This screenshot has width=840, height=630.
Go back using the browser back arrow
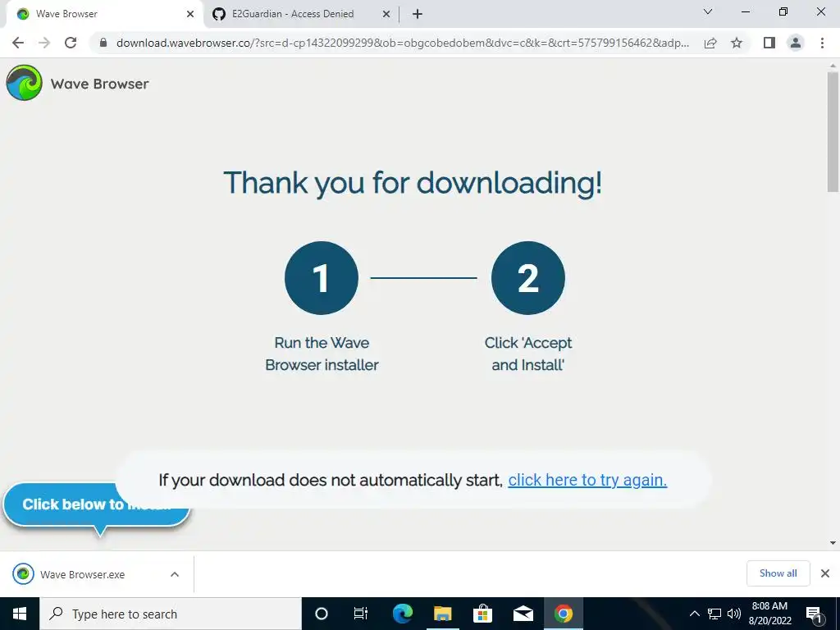pos(18,43)
